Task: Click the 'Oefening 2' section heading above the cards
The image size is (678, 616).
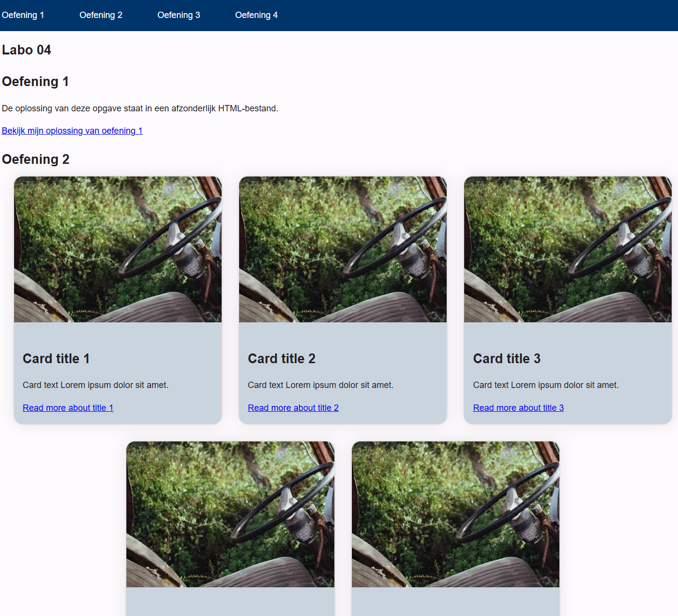Action: click(35, 159)
